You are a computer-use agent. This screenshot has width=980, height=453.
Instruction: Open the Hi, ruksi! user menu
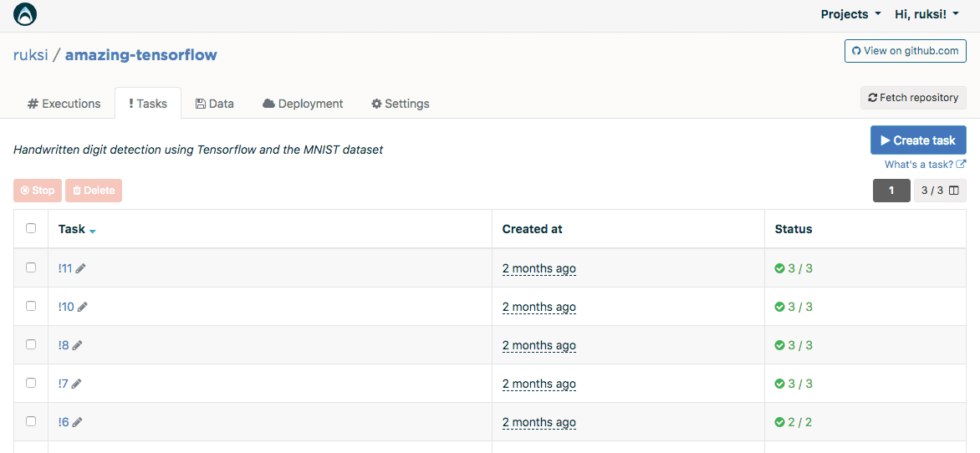point(926,14)
